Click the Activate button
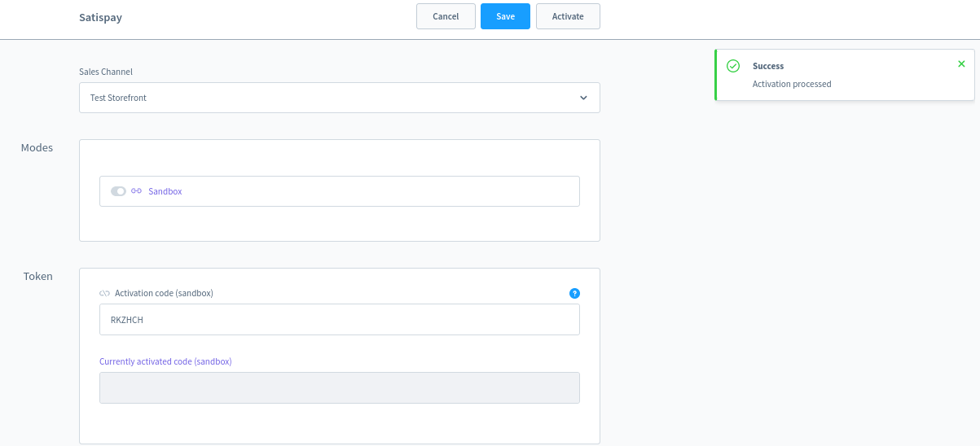The height and width of the screenshot is (446, 980). [x=568, y=16]
